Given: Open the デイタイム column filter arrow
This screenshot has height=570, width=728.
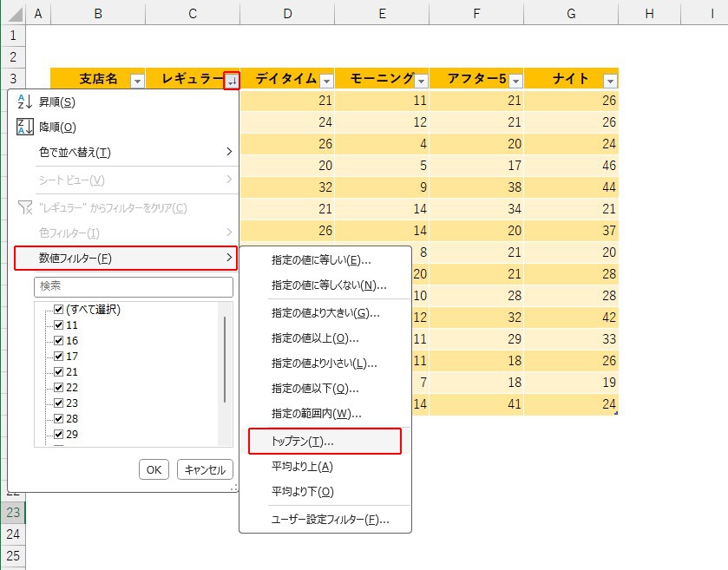Looking at the screenshot, I should pyautogui.click(x=326, y=81).
